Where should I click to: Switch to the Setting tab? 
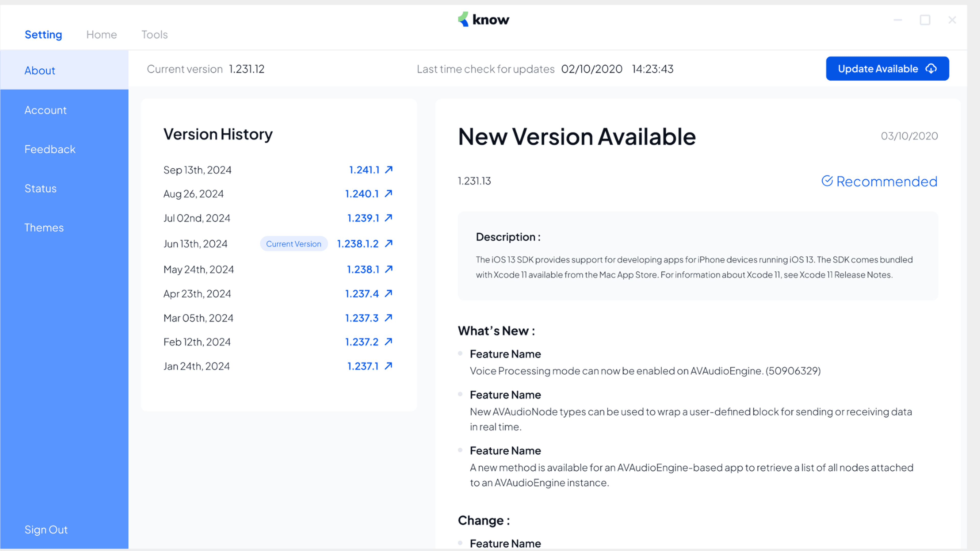click(x=43, y=35)
